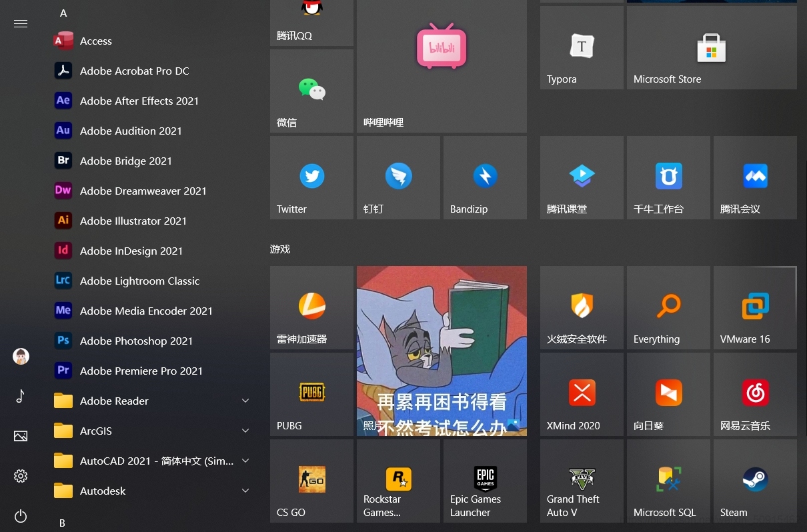807x532 pixels.
Task: Launch the Microsoft Store tile
Action: point(712,47)
